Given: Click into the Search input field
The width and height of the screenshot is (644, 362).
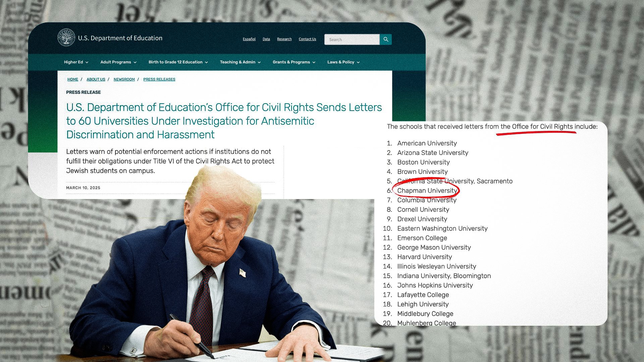Looking at the screenshot, I should 352,40.
